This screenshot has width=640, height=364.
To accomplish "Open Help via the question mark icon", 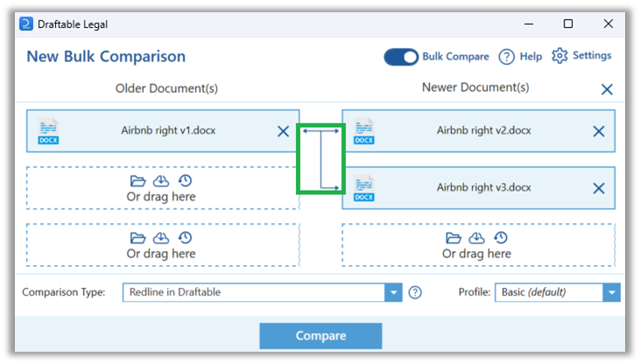I will click(507, 57).
